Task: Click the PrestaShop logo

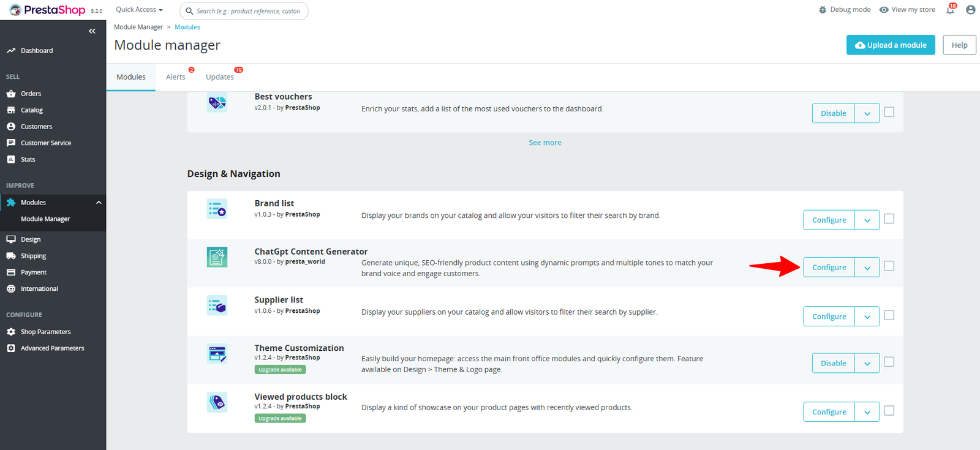Action: tap(47, 10)
